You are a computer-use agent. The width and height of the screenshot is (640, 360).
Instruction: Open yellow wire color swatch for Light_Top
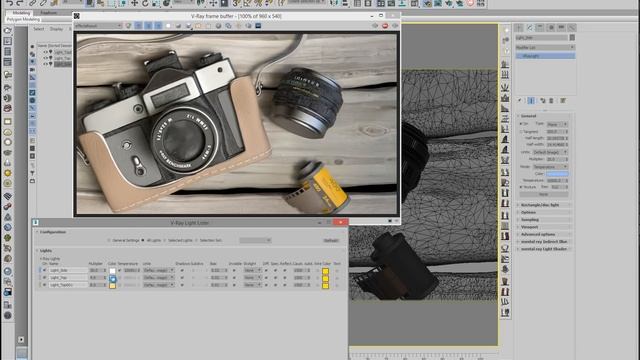coord(325,278)
